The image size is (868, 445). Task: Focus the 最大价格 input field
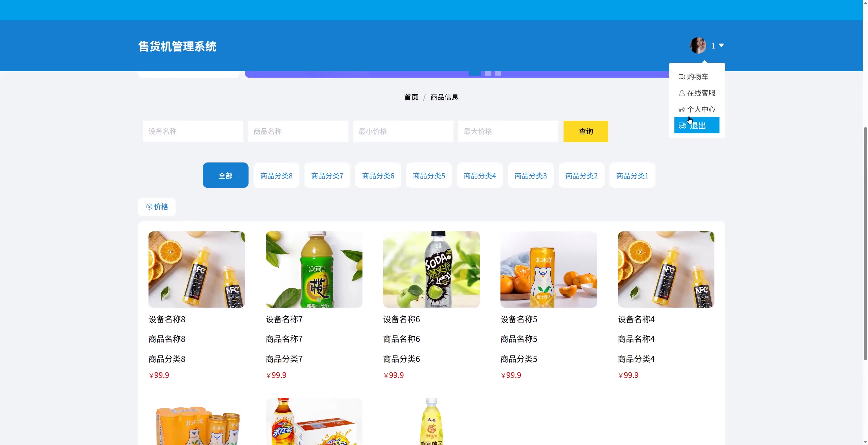coord(508,132)
